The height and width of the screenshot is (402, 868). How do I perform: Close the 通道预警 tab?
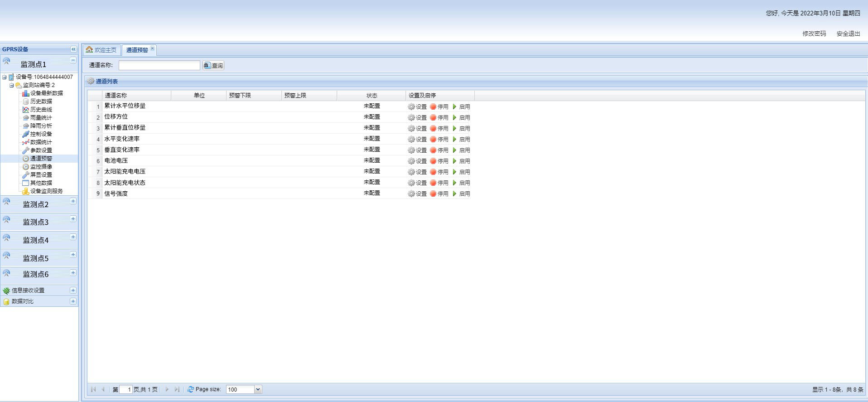coord(153,48)
